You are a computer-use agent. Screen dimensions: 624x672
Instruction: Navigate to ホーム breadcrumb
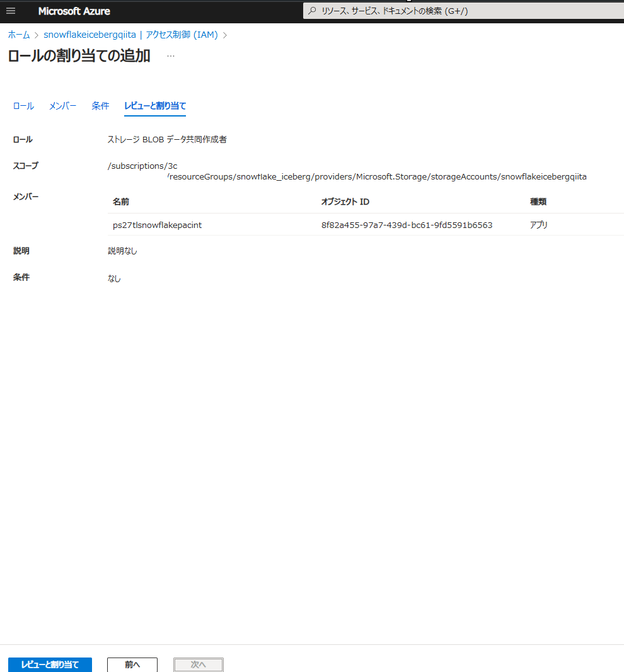(x=19, y=35)
